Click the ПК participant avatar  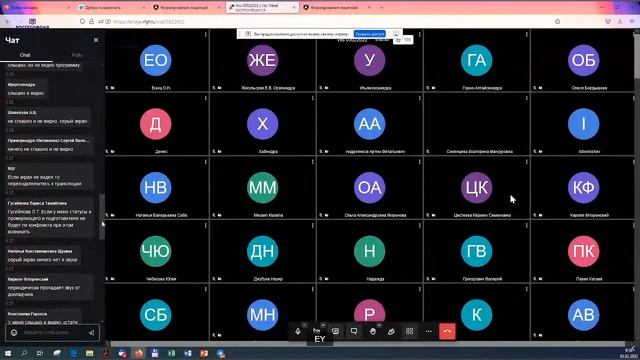[583, 251]
